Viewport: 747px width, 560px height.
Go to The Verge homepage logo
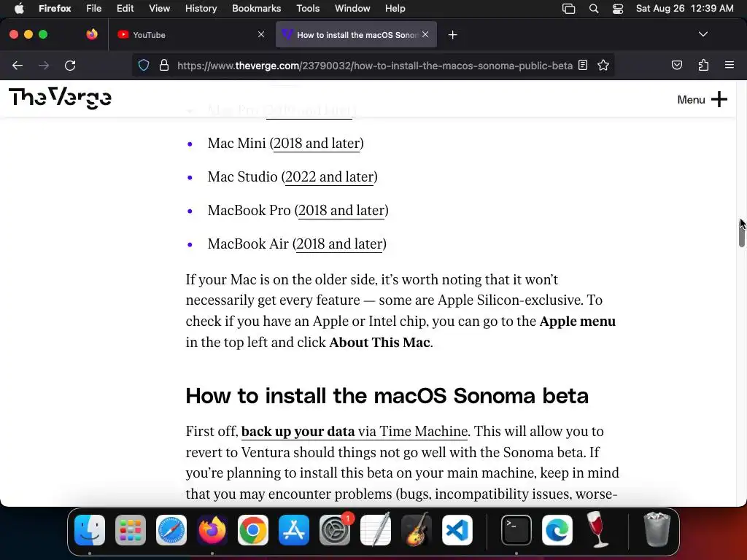(x=60, y=98)
